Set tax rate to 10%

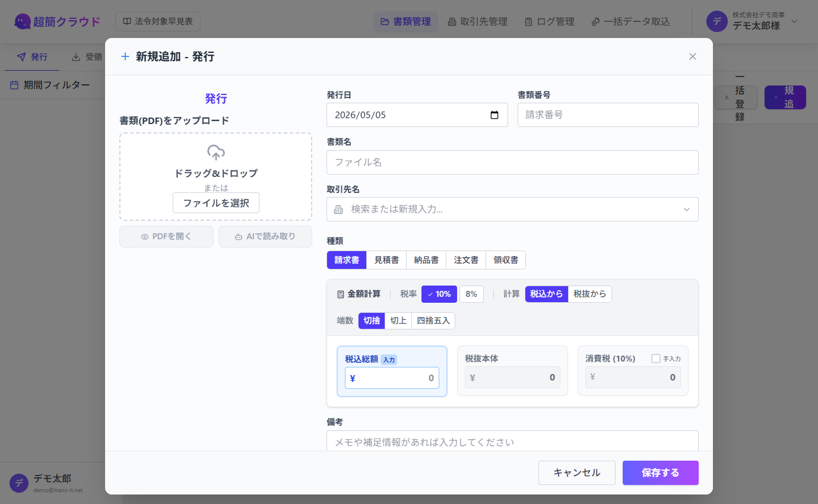[x=439, y=294]
